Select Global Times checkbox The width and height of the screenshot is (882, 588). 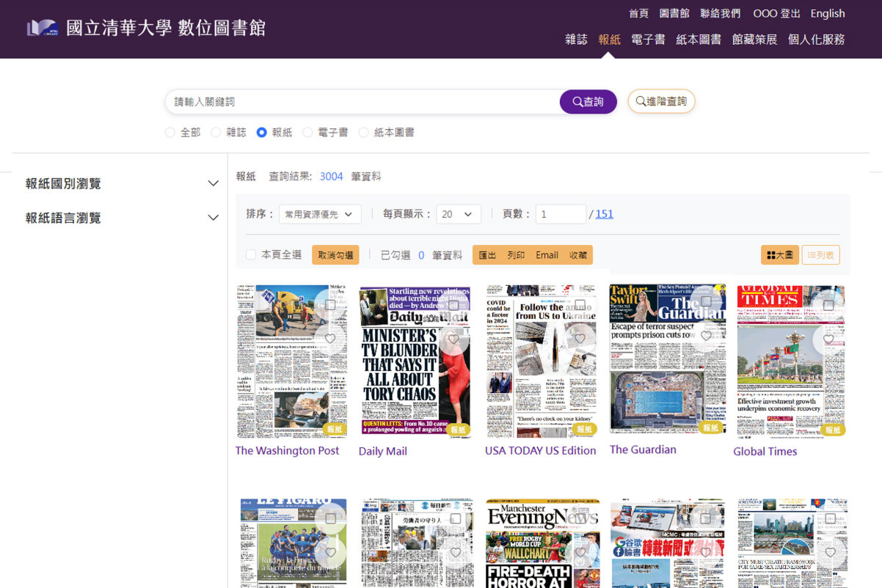coord(828,304)
